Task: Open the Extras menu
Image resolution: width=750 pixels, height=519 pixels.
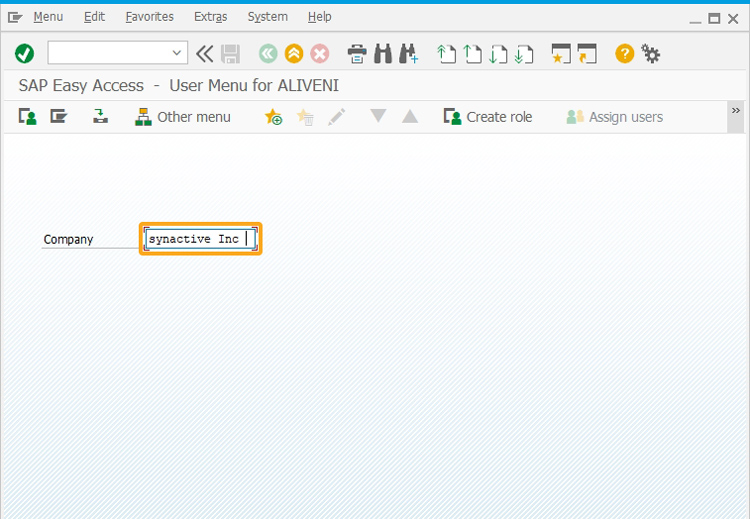Action: [x=210, y=17]
